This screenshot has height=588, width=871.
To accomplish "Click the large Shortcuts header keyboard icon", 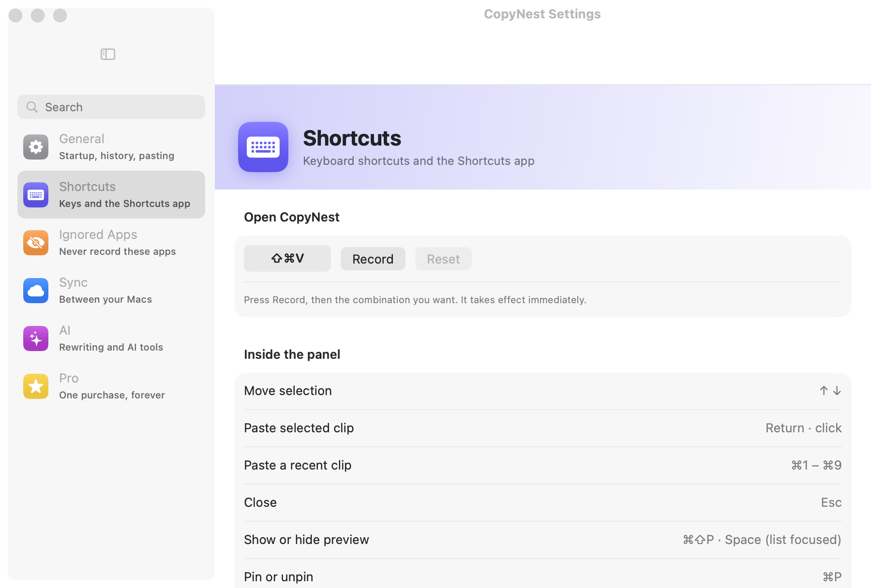I will click(263, 147).
